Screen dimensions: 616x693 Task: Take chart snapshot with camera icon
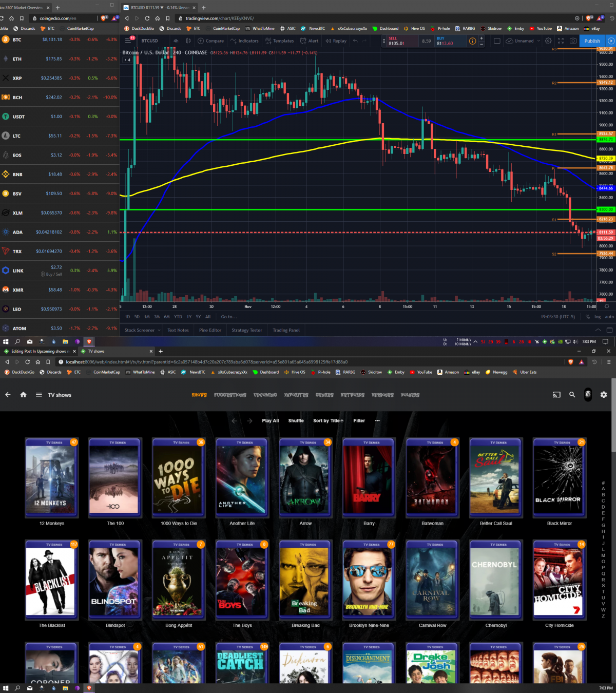(x=573, y=41)
